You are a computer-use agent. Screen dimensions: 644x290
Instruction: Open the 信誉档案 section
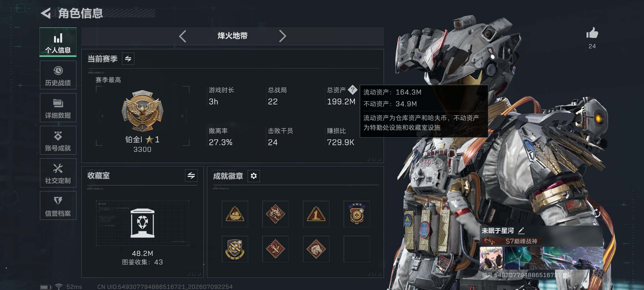(58, 206)
